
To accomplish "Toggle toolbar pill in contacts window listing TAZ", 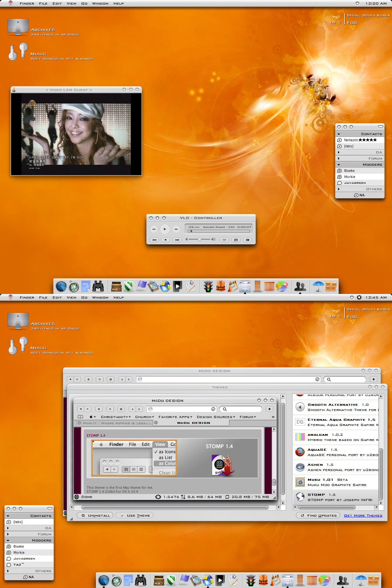I will pyautogui.click(x=50, y=508).
